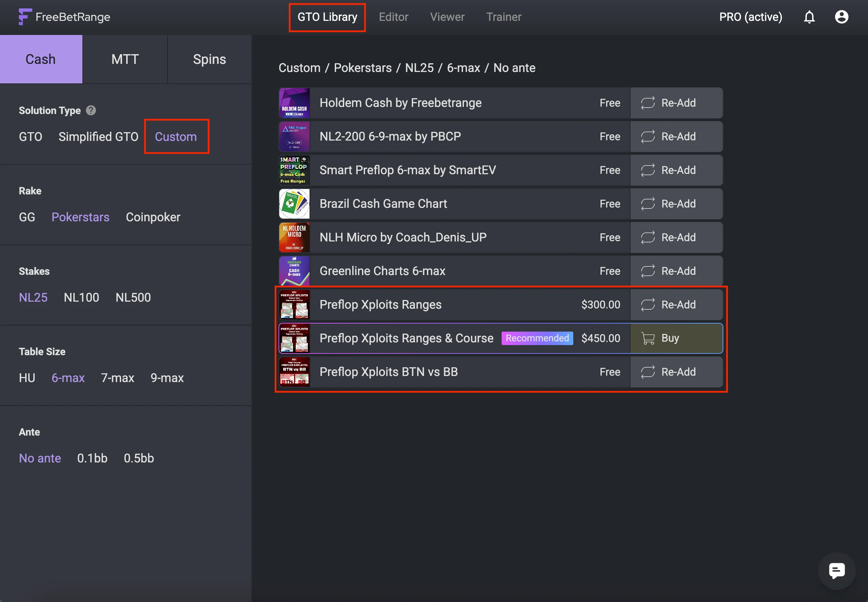Screen dimensions: 868x602
Task: Select the Spins game type tab
Action: (x=209, y=59)
